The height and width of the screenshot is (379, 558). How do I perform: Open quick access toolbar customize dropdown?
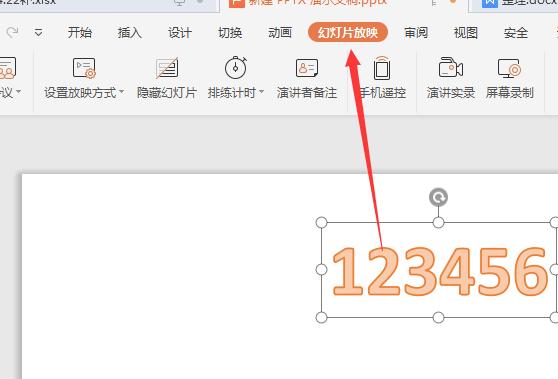point(38,33)
